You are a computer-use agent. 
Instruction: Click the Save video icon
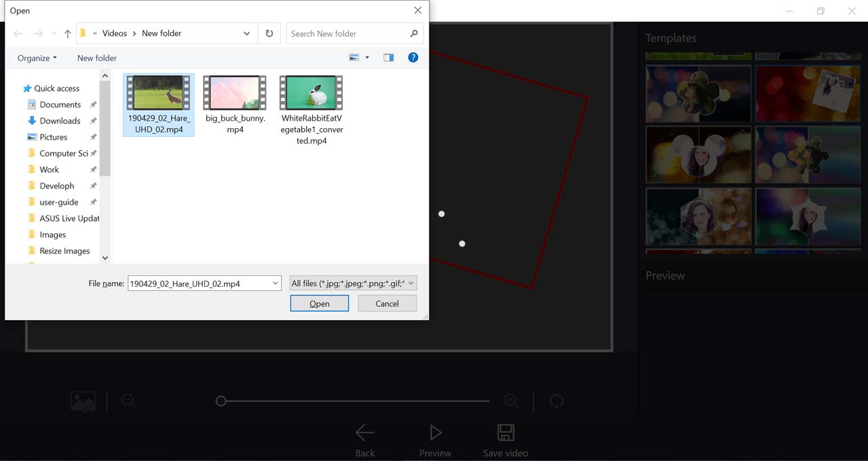pyautogui.click(x=506, y=433)
